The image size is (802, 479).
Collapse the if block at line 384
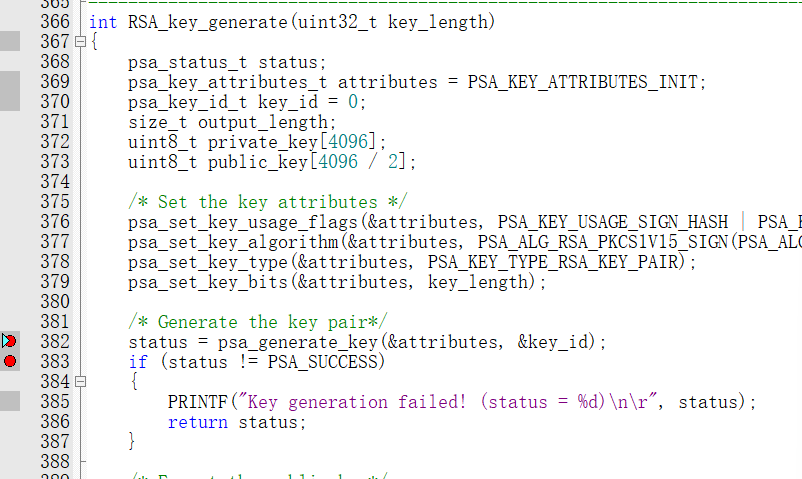click(80, 381)
